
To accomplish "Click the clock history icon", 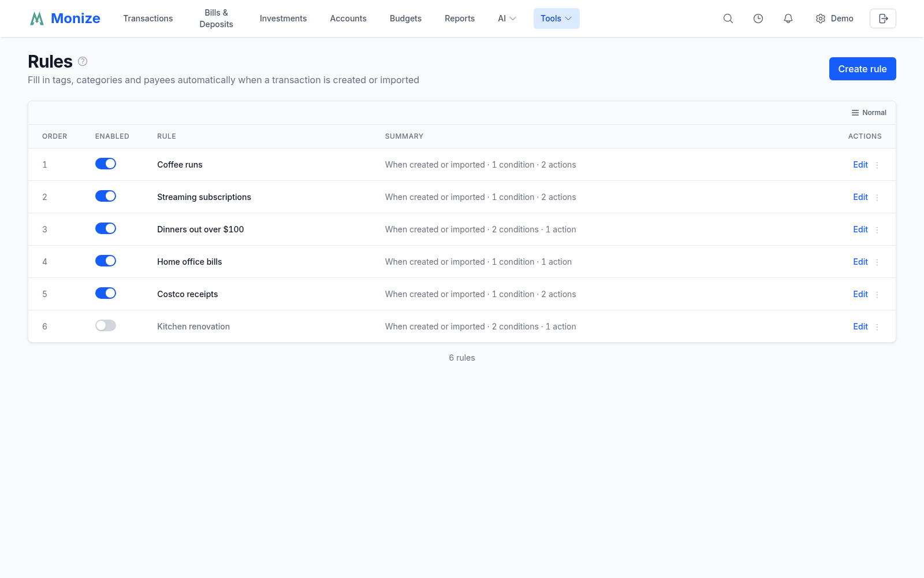I will (x=758, y=18).
